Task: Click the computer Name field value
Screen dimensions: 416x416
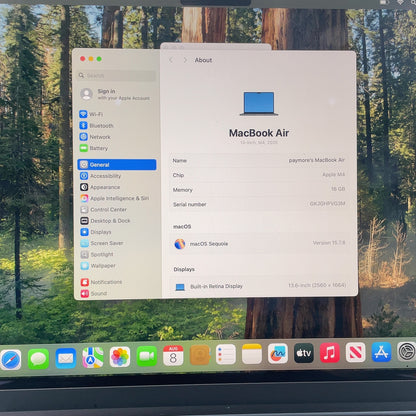Action: pos(317,160)
